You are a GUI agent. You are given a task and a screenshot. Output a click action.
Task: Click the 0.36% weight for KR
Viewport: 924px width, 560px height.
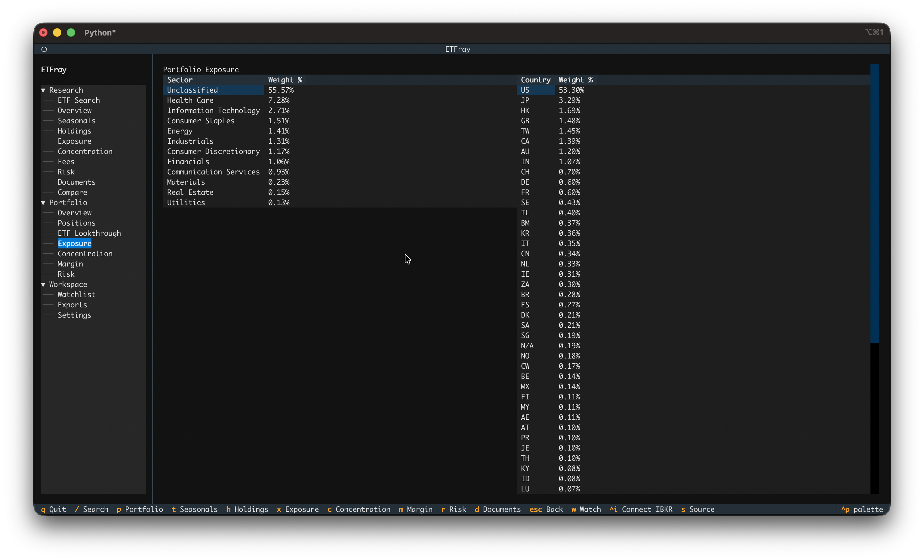click(x=569, y=233)
